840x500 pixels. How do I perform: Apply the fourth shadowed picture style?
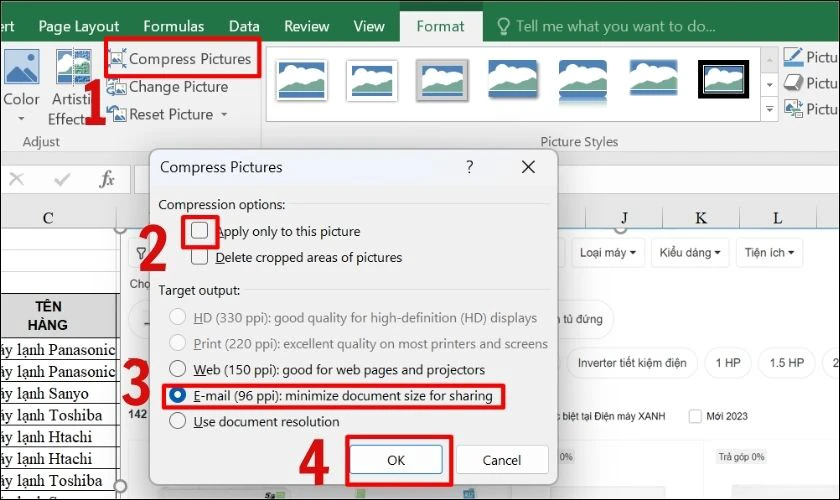click(x=513, y=80)
